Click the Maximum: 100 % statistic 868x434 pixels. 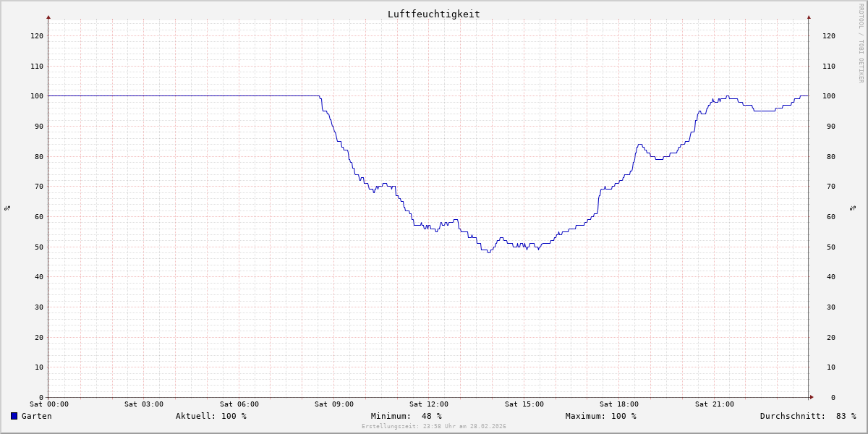(x=600, y=416)
